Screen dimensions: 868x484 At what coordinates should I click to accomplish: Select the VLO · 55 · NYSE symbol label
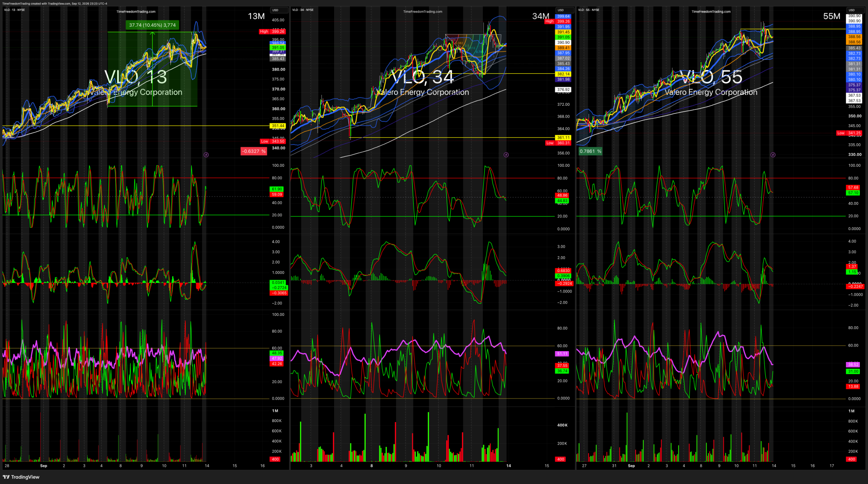coord(589,10)
